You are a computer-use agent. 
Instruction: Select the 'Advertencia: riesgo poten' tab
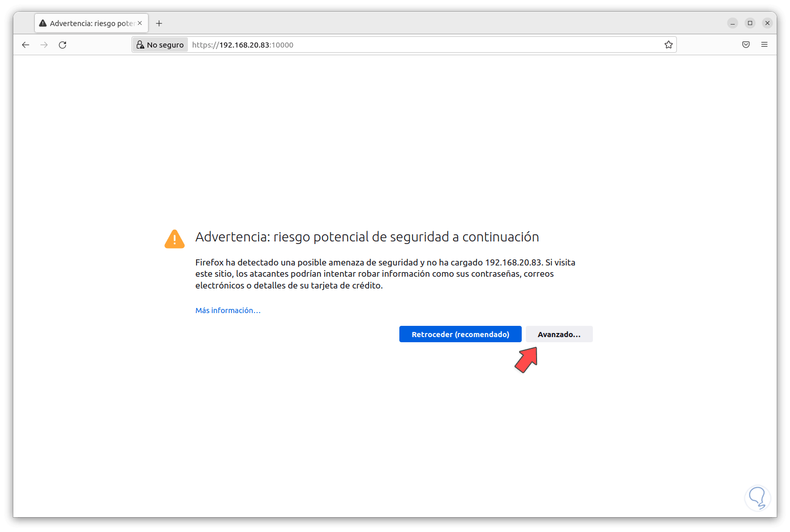[x=87, y=24]
